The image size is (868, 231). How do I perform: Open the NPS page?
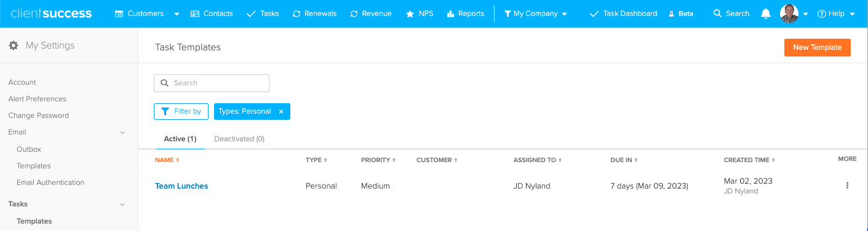(x=419, y=14)
